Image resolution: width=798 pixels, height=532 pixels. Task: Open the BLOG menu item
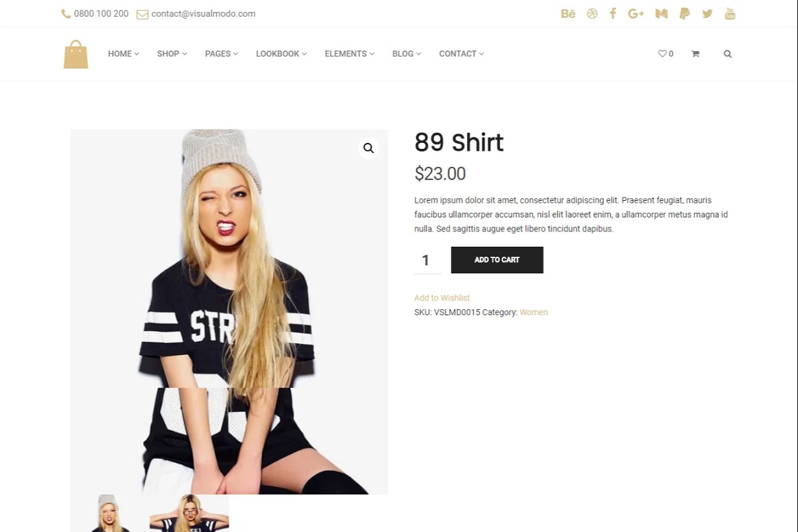[407, 54]
